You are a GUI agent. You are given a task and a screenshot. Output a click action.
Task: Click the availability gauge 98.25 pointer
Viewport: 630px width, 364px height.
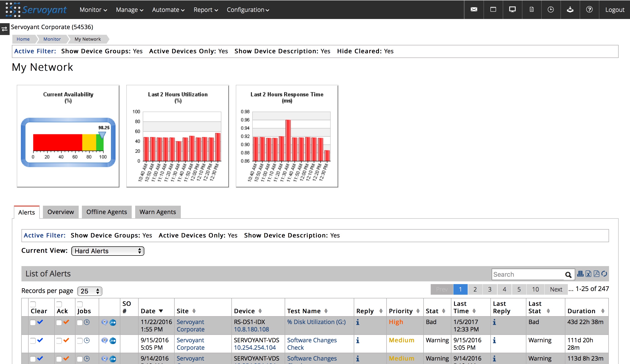point(102,135)
